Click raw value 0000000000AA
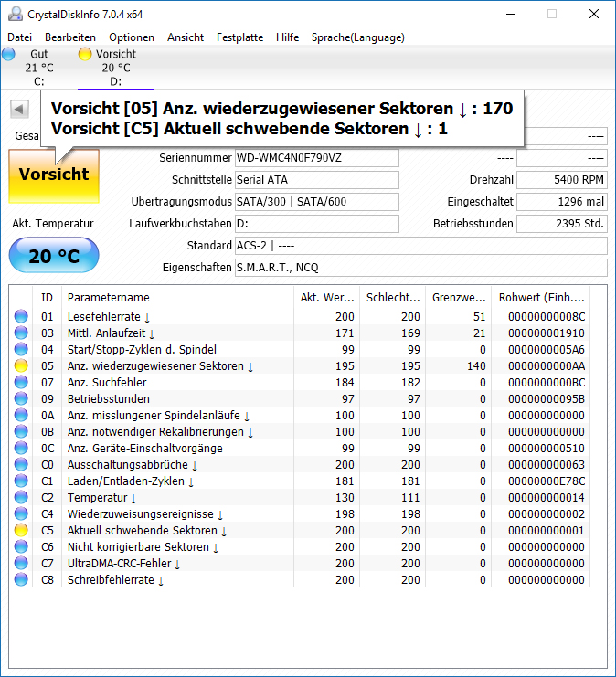The image size is (616, 677). pyautogui.click(x=547, y=366)
